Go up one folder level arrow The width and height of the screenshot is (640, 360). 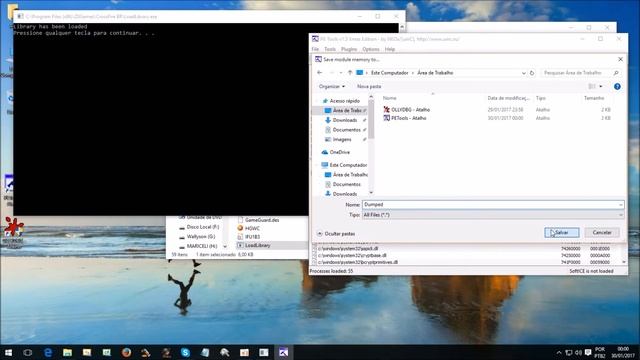click(350, 73)
